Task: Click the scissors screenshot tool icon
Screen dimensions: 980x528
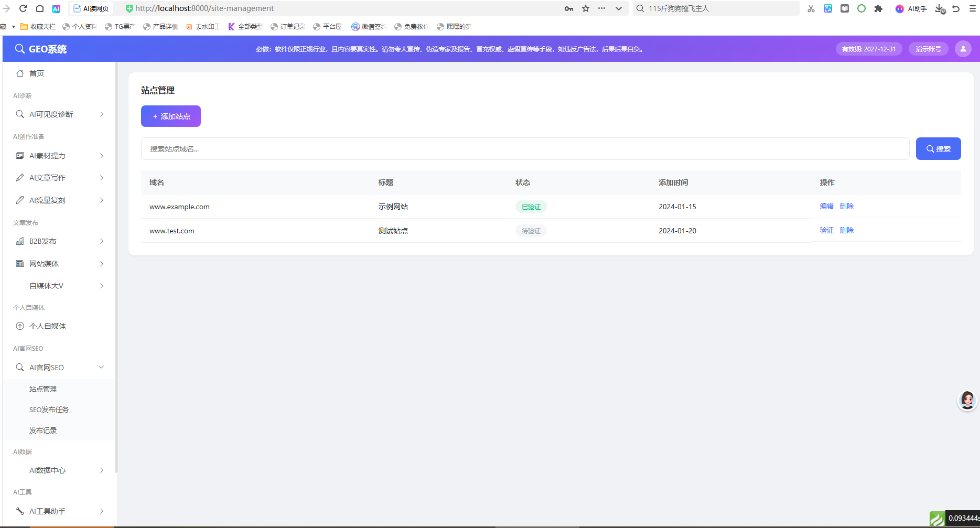Action: 811,8
